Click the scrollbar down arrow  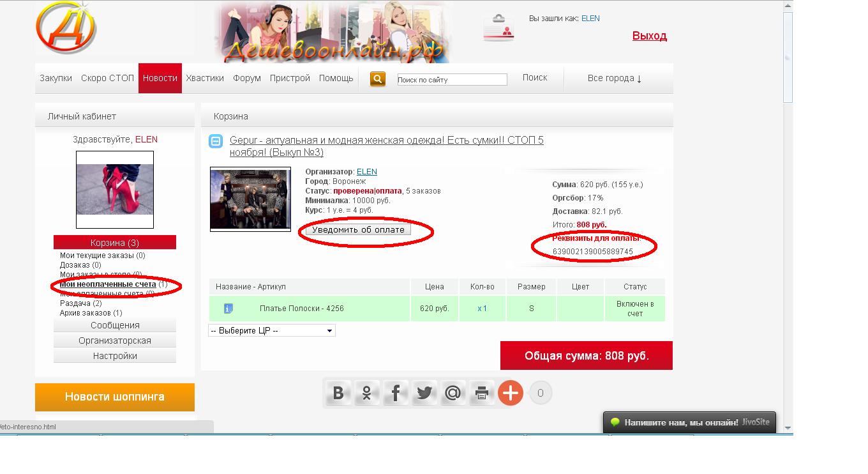[788, 428]
